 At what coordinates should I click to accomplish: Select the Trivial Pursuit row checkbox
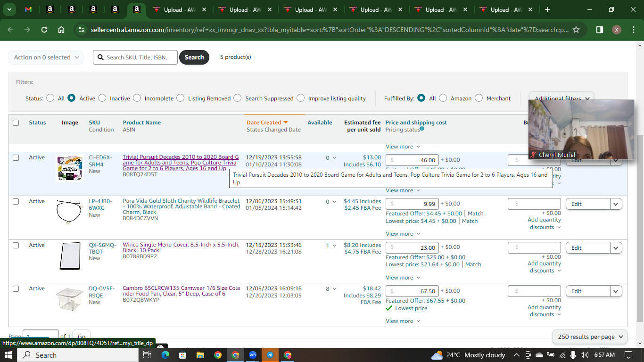(16, 157)
